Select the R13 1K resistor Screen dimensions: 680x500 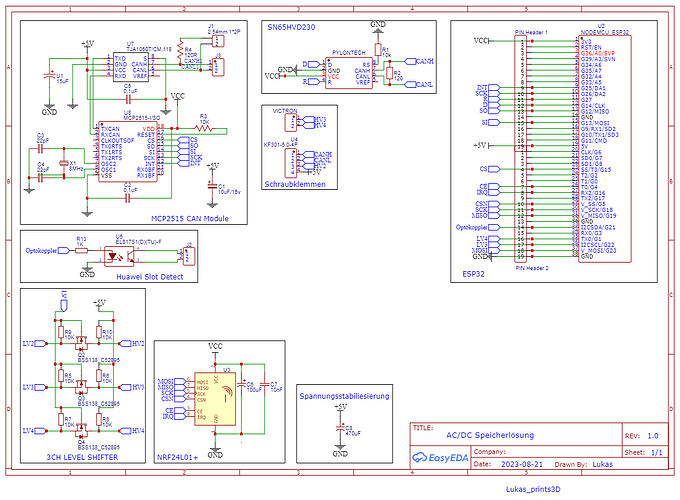82,250
